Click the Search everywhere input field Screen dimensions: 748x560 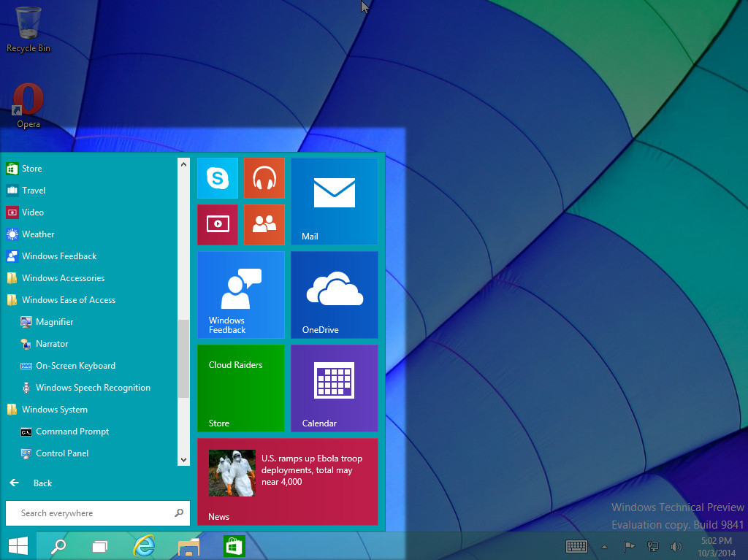[x=97, y=513]
